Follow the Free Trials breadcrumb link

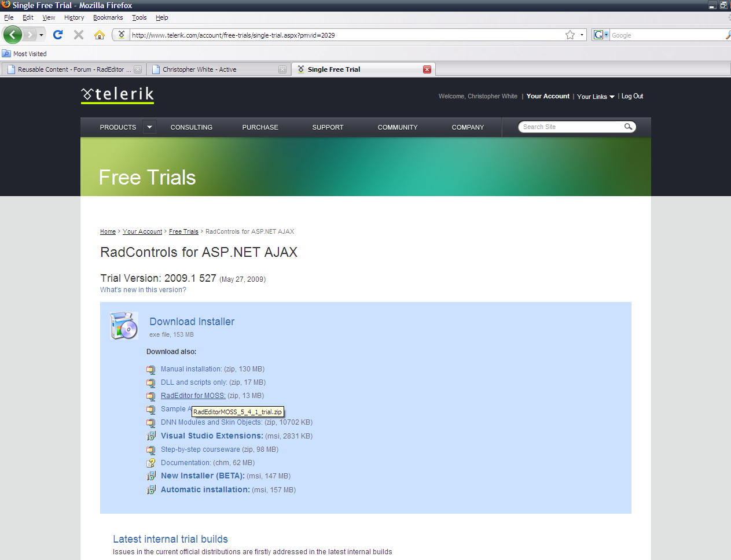[x=183, y=231]
